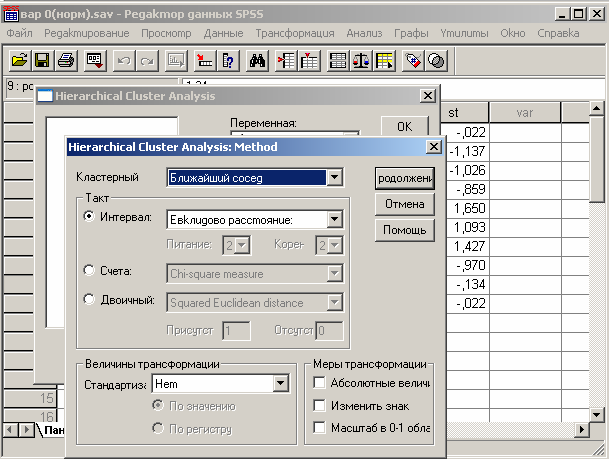Click the binoculars Find icon
609x459 pixels.
[257, 61]
